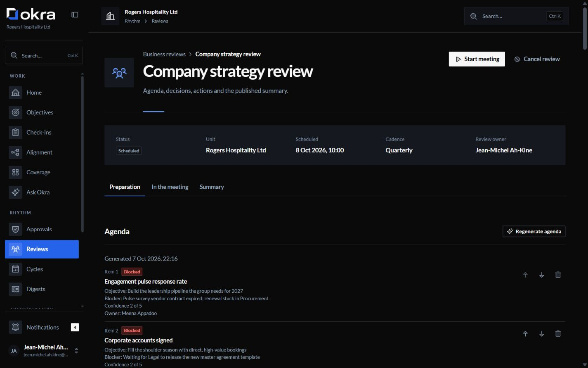Switch to the Preparation tab

125,187
